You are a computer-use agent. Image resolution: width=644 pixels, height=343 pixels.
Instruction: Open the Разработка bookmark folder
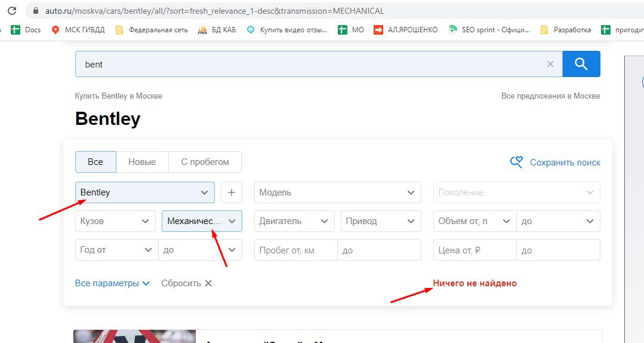tap(566, 30)
